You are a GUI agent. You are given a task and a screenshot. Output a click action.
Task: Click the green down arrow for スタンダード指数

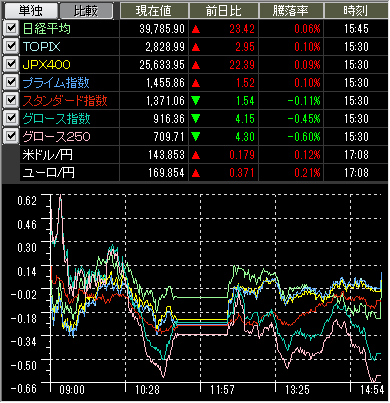(196, 101)
